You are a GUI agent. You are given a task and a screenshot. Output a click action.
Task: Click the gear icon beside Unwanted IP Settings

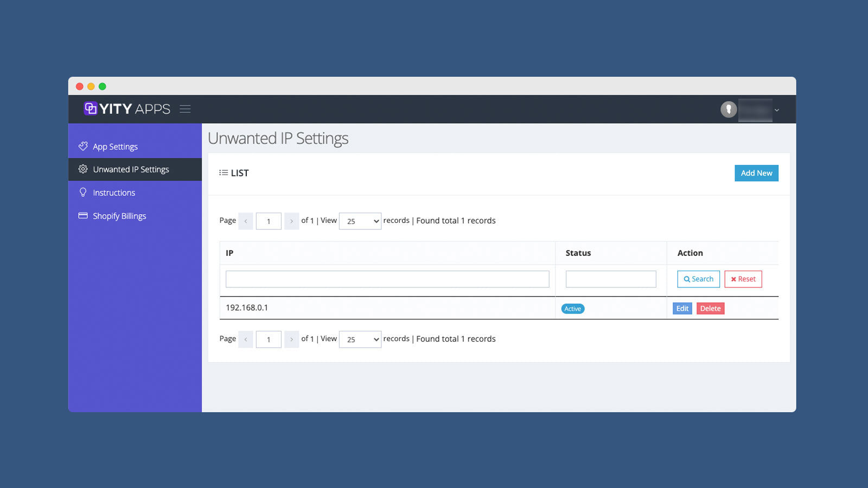click(x=83, y=169)
